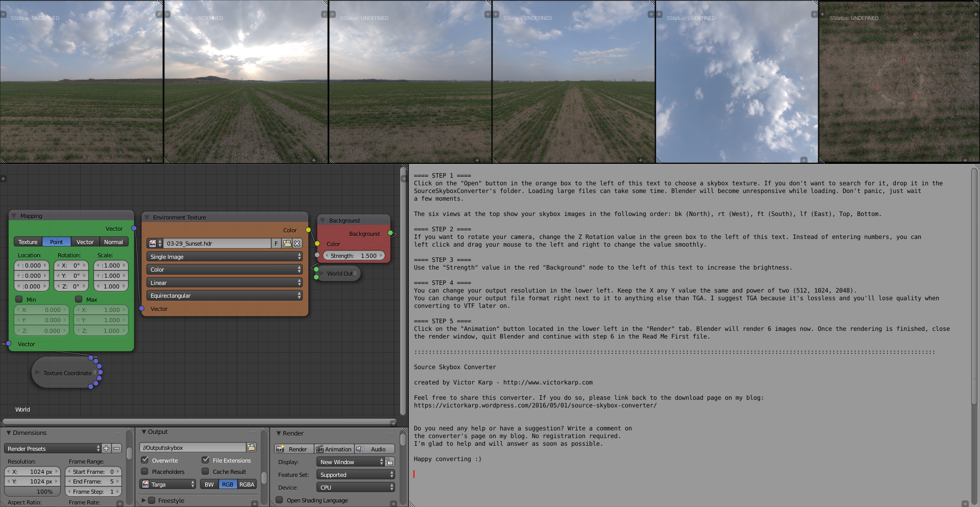Click the Frame Step field
The height and width of the screenshot is (507, 980).
click(93, 492)
